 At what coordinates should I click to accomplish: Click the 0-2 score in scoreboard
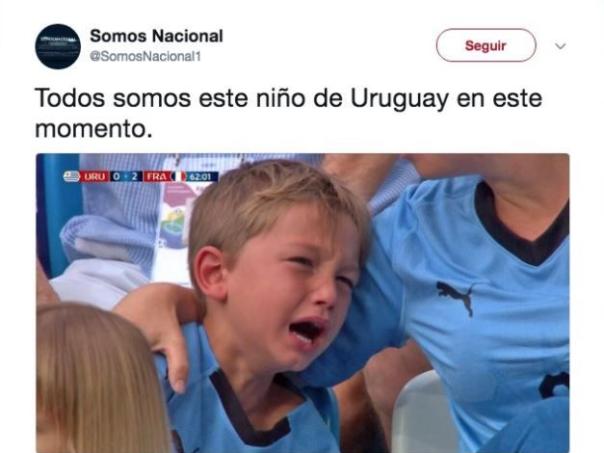pos(126,176)
